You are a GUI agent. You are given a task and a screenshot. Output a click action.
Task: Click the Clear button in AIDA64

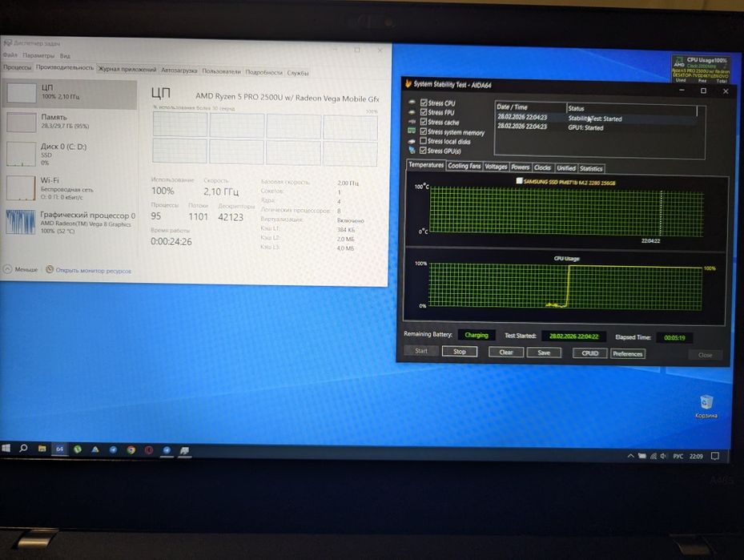point(506,353)
